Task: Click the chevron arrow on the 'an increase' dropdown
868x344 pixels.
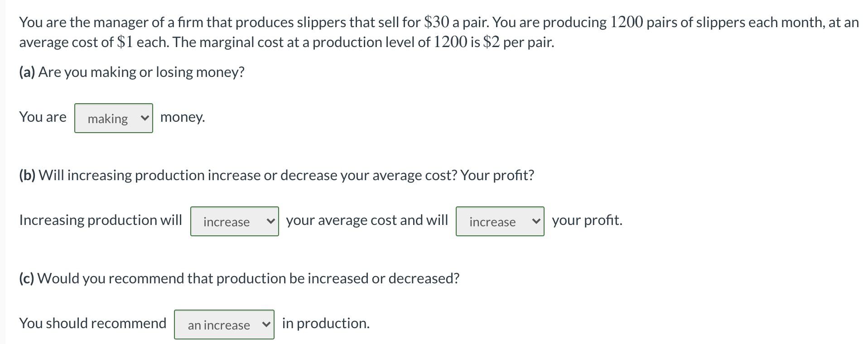Action: point(266,325)
